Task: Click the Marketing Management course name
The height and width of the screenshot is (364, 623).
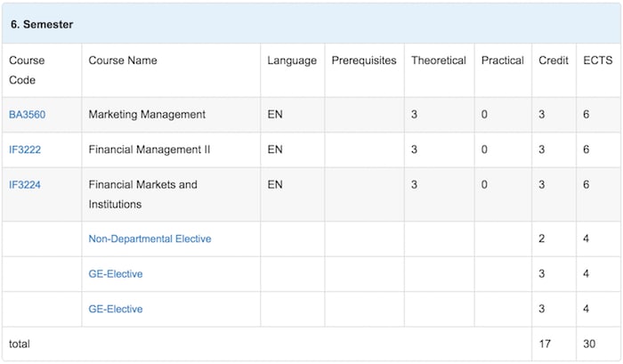Action: pyautogui.click(x=147, y=115)
